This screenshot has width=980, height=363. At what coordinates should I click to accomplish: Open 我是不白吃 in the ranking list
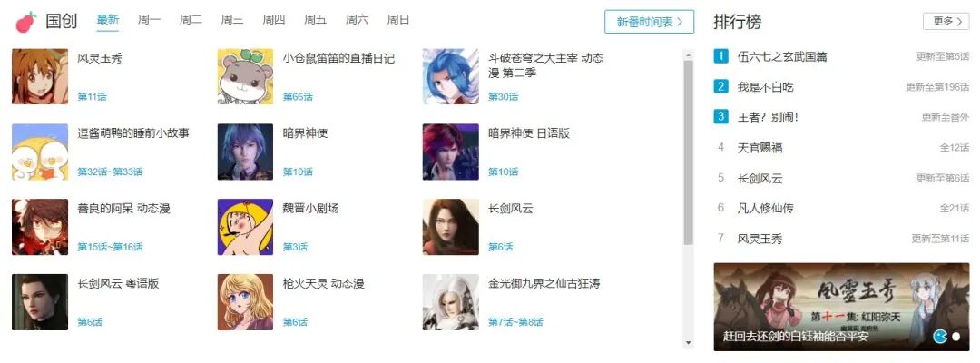tap(765, 87)
